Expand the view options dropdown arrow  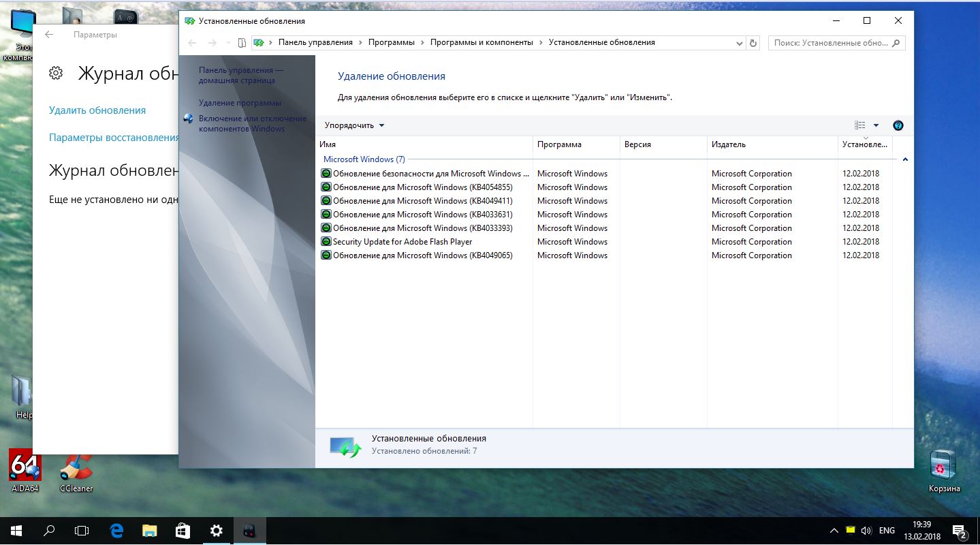[x=876, y=125]
